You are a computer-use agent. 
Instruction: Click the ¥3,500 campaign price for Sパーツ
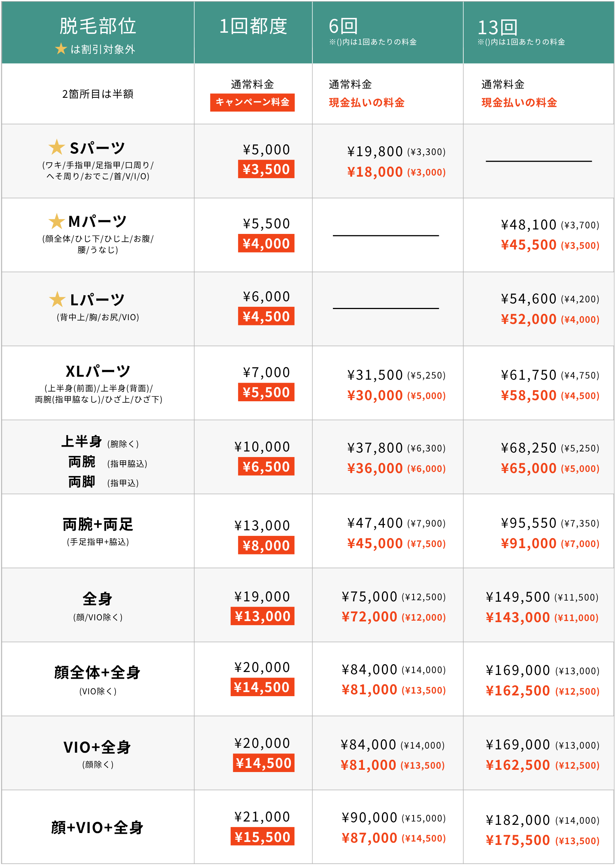266,169
